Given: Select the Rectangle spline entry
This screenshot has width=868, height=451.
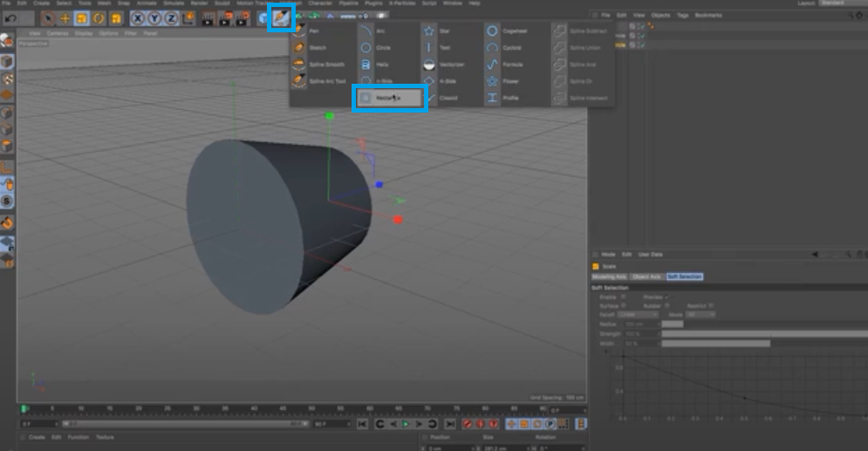Looking at the screenshot, I should [x=390, y=98].
